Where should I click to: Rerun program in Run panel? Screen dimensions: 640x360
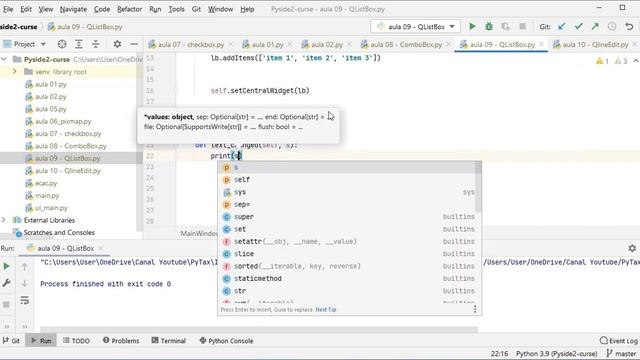[x=6, y=266]
